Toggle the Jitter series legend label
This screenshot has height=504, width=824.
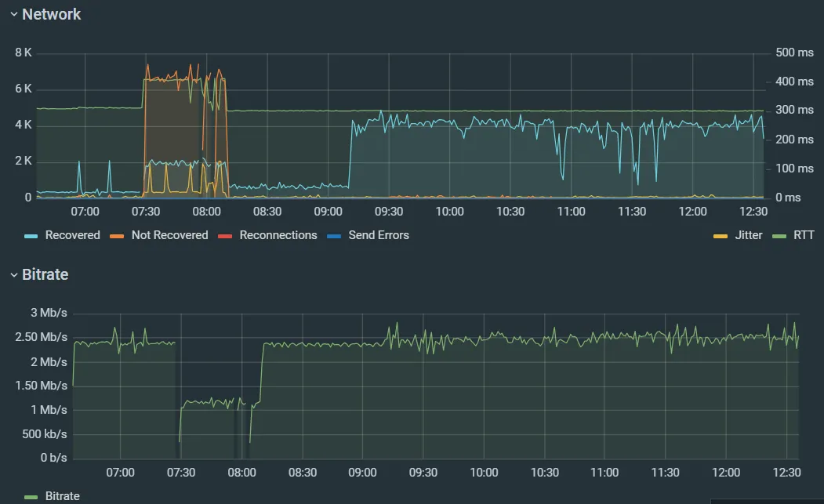748,235
